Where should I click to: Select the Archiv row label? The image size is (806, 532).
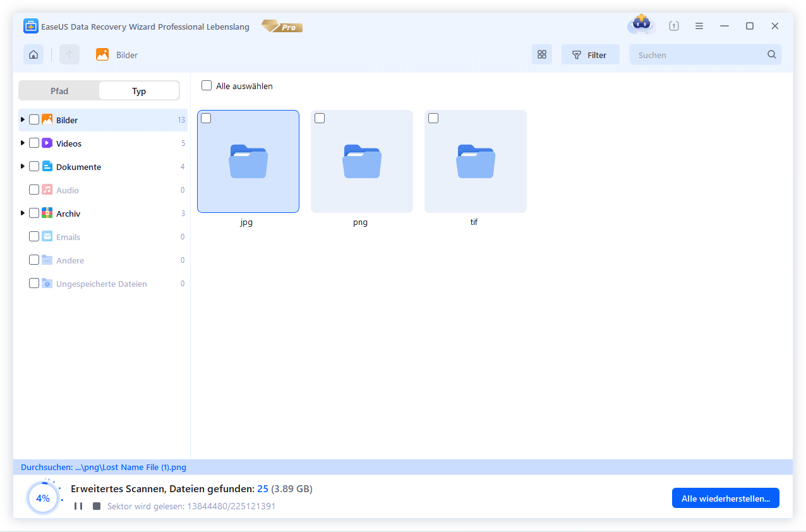[x=68, y=214]
